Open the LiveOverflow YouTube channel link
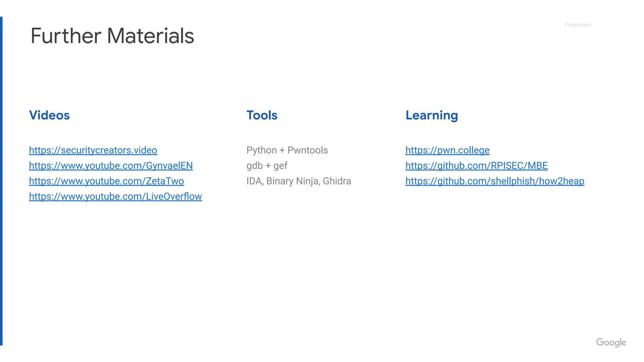Image resolution: width=644 pixels, height=362 pixels. 115,196
